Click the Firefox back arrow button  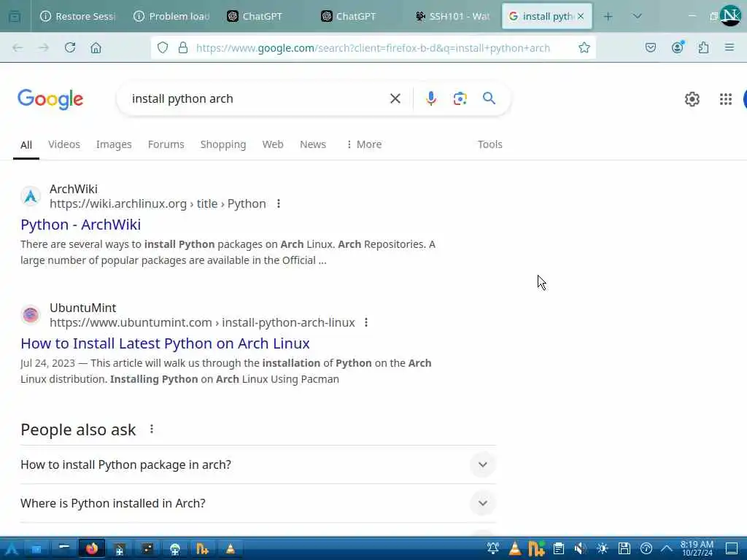point(18,47)
